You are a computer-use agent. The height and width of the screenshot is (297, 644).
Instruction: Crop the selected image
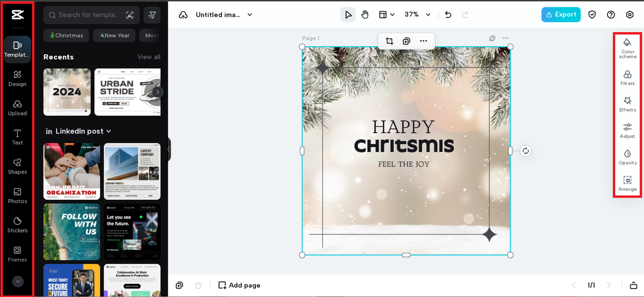[389, 41]
